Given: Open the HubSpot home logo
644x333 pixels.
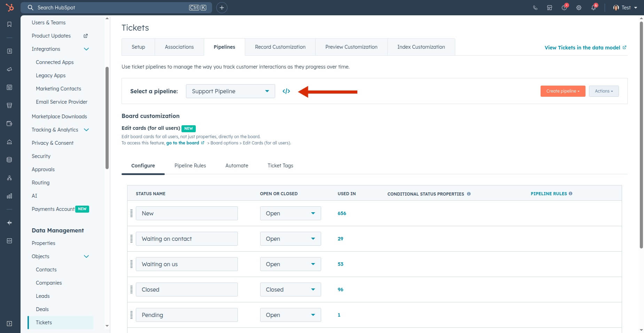Looking at the screenshot, I should (10, 7).
